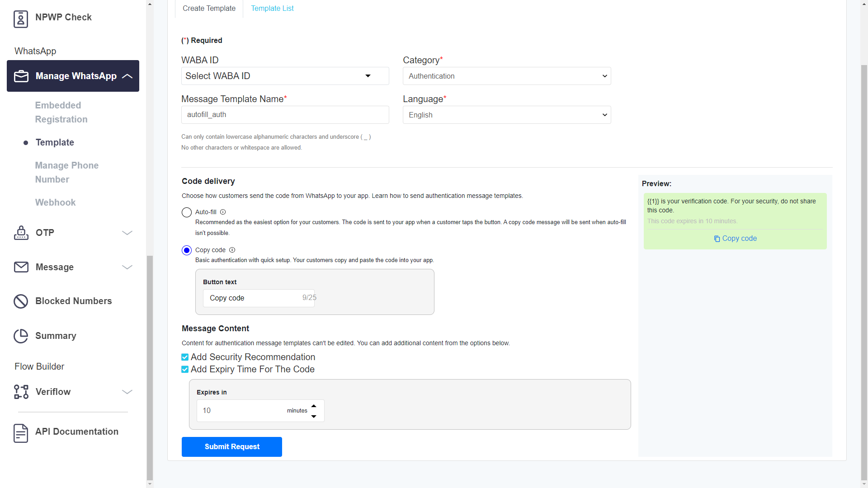Click the Summary pie chart icon
The width and height of the screenshot is (868, 488).
(x=21, y=336)
